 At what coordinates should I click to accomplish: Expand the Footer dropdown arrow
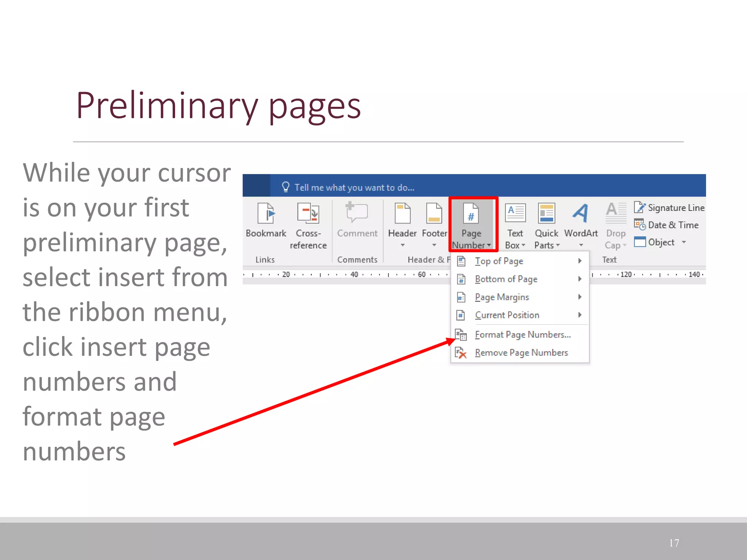click(x=434, y=245)
